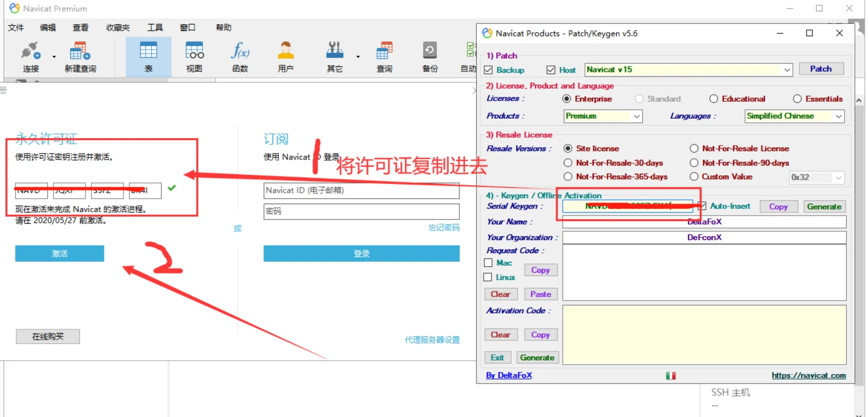Open the 代理服务器设置 proxy settings link
The width and height of the screenshot is (868, 417).
432,340
